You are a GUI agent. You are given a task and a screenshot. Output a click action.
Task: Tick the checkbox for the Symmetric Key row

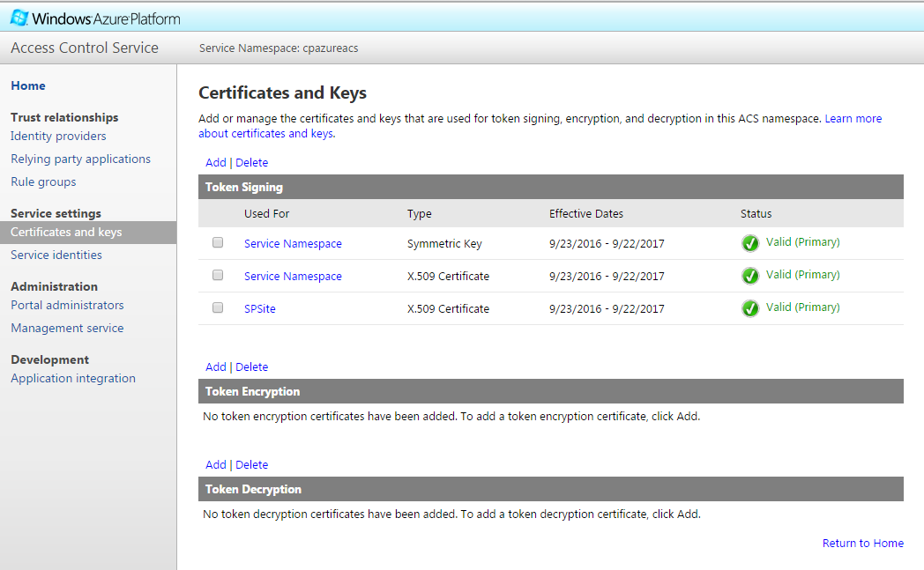click(x=218, y=242)
